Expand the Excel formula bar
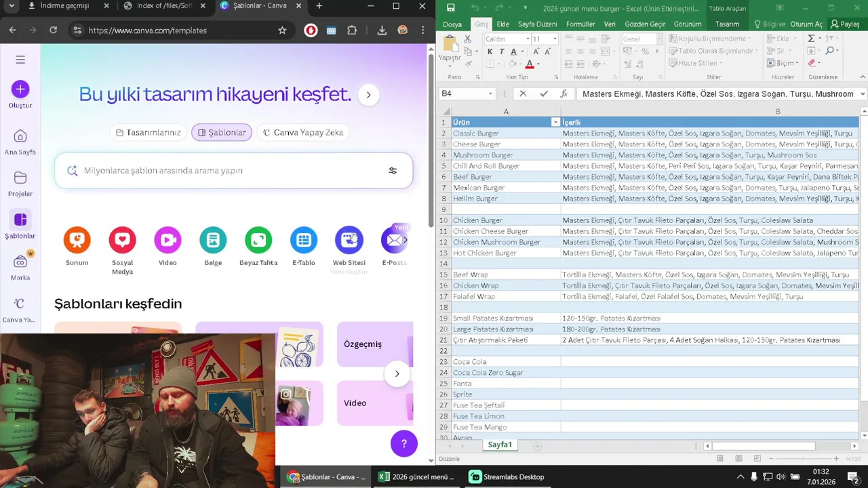The image size is (868, 488). [x=863, y=94]
